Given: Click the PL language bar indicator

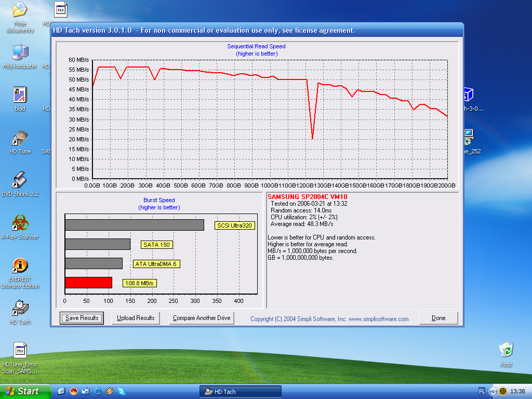Looking at the screenshot, I should pyautogui.click(x=482, y=391).
